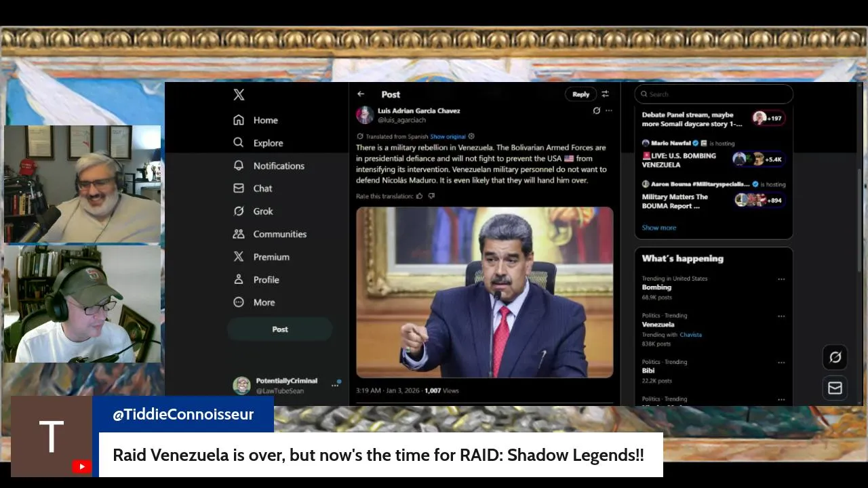868x488 pixels.
Task: Click the Chavista trending link
Action: coord(690,335)
